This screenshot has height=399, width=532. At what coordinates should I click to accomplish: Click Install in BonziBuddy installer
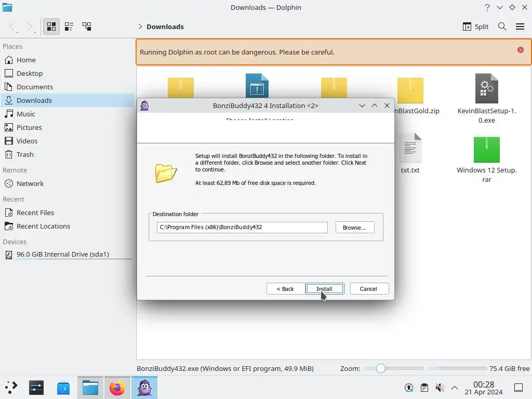click(325, 289)
